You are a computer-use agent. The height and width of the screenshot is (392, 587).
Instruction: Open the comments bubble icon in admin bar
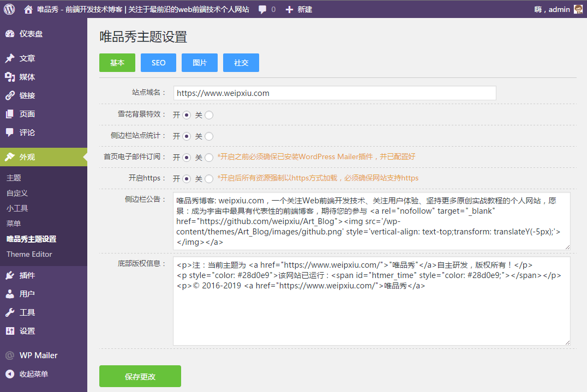pos(262,9)
